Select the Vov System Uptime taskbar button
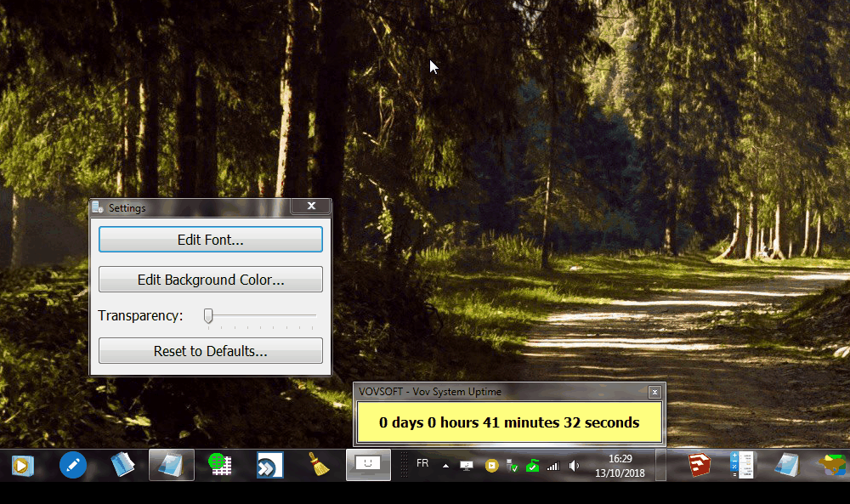This screenshot has width=850, height=504. coord(368,465)
